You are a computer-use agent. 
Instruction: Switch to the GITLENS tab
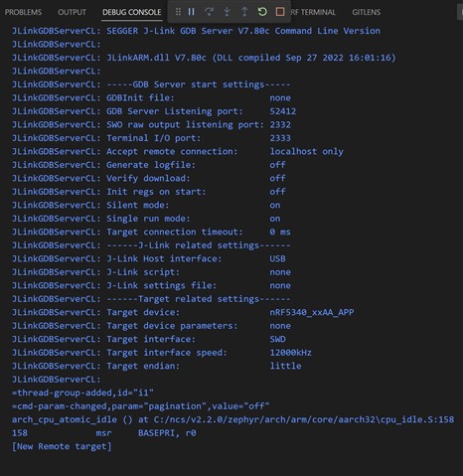pos(367,12)
